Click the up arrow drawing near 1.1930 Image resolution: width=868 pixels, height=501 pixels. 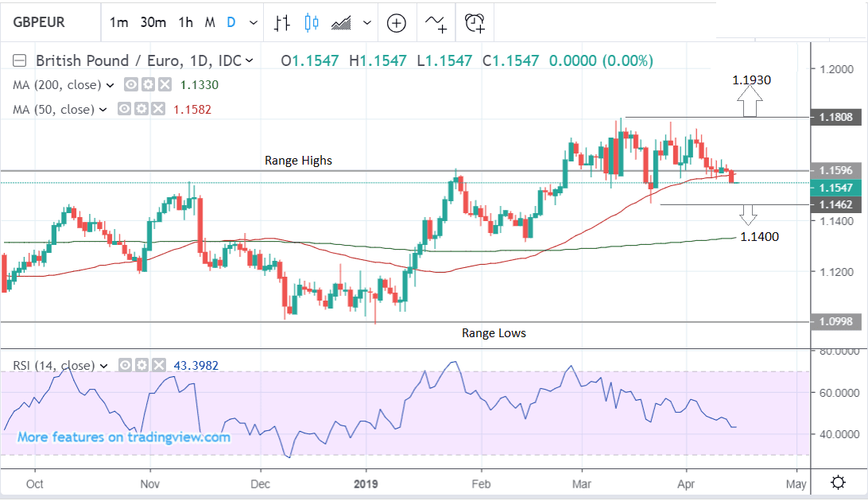pos(750,101)
